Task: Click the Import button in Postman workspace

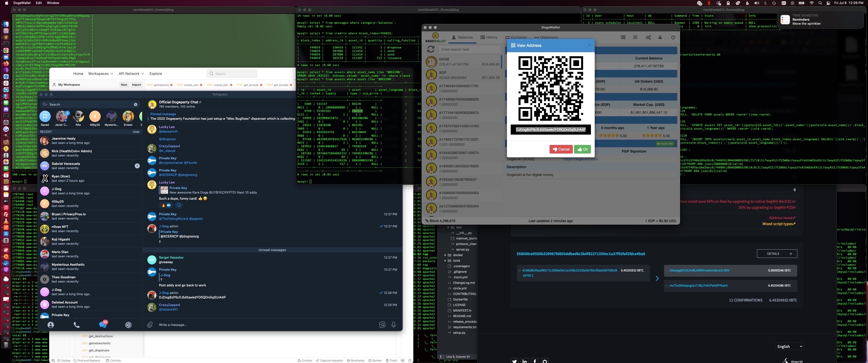Action: click(137, 85)
